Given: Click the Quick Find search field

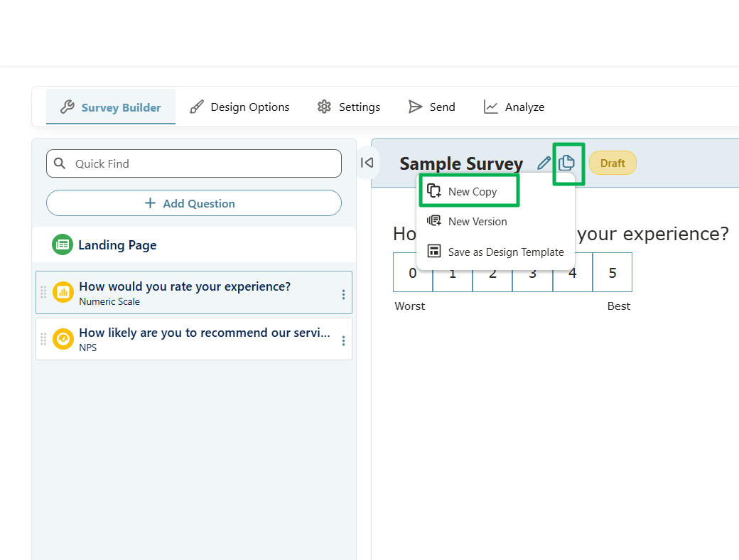Looking at the screenshot, I should pyautogui.click(x=194, y=163).
